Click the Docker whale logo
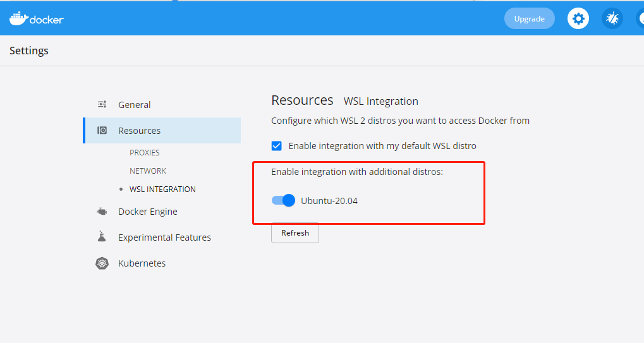Image resolution: width=644 pixels, height=343 pixels. click(37, 18)
